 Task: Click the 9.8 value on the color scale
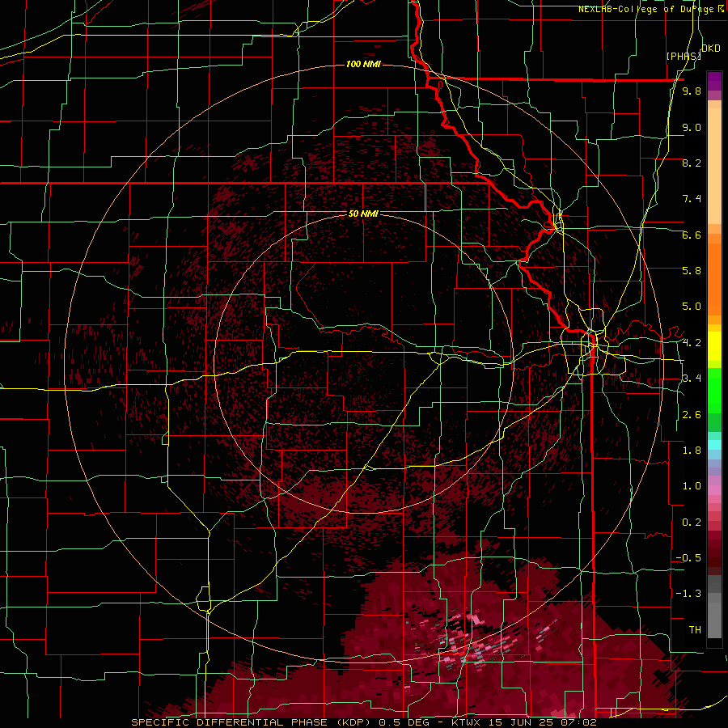(692, 91)
